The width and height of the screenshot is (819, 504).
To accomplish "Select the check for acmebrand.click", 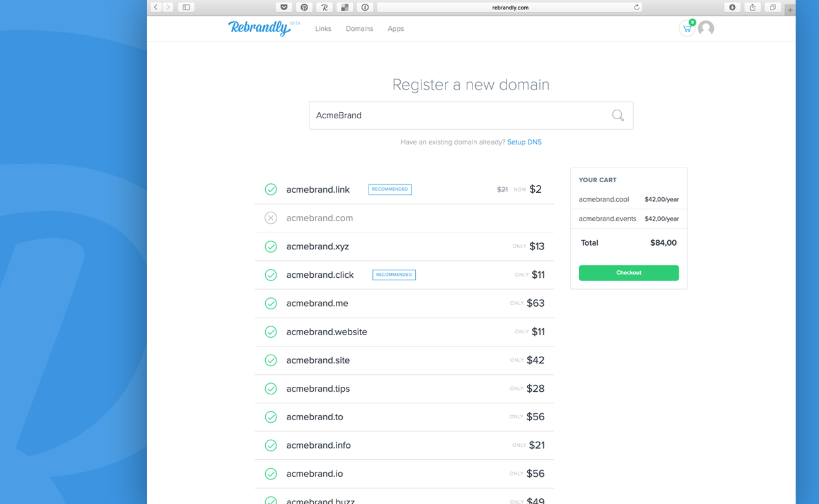I will [271, 275].
